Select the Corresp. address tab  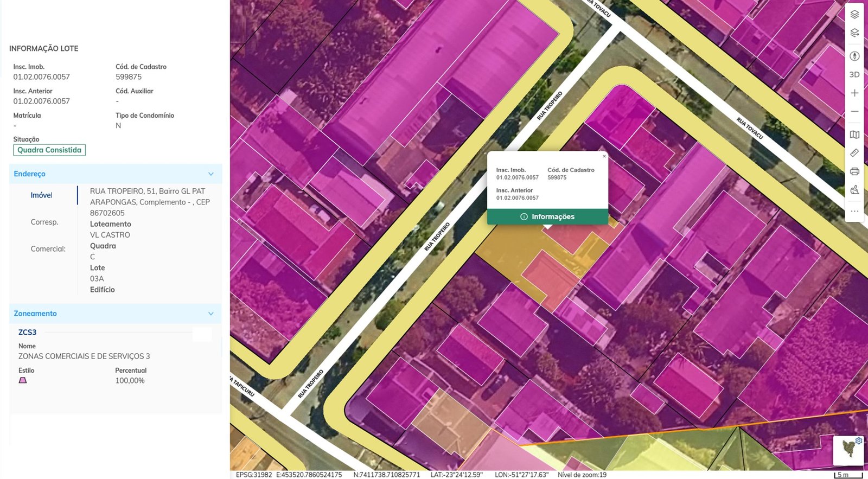click(x=44, y=222)
